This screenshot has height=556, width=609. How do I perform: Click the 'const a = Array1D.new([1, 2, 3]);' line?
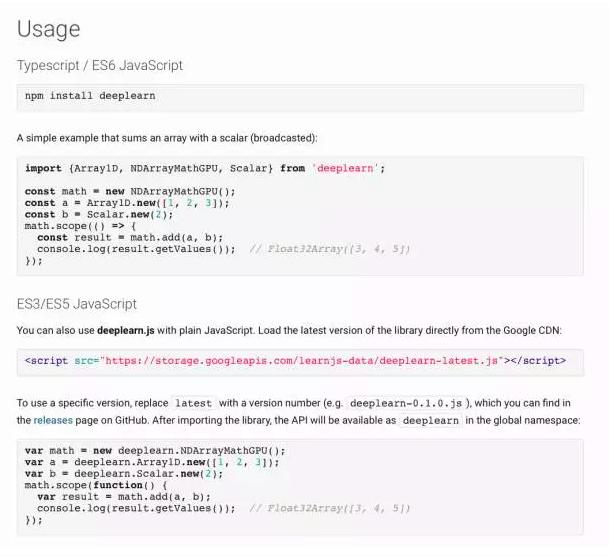tap(127, 203)
